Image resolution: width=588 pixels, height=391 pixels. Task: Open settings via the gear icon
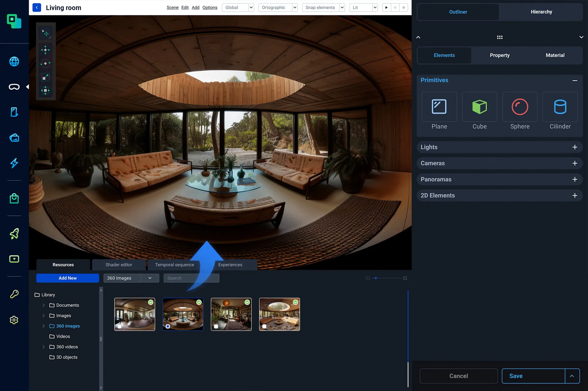(14, 320)
